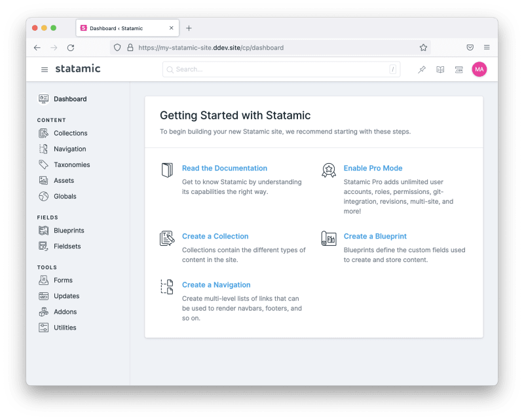Select the Dashboard ‹ Statamic browser tab

pos(127,28)
